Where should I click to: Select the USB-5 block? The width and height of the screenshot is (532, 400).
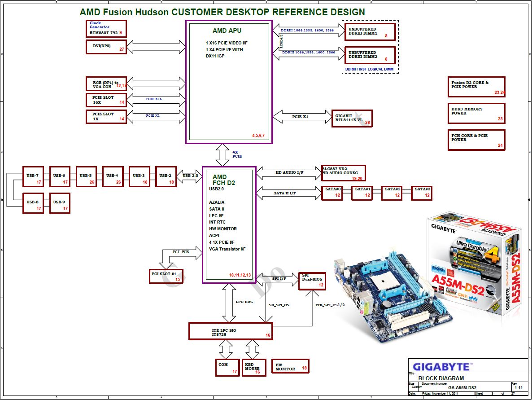(86, 176)
